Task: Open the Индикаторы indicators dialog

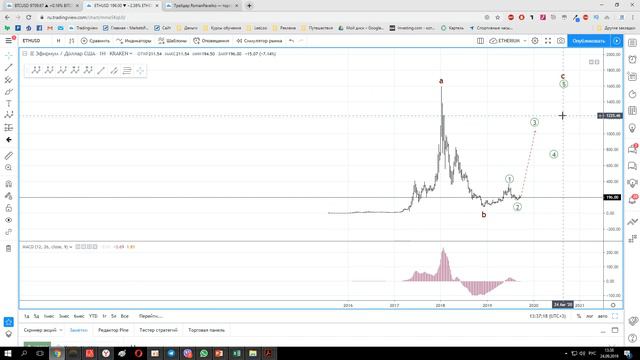Action: [133, 41]
